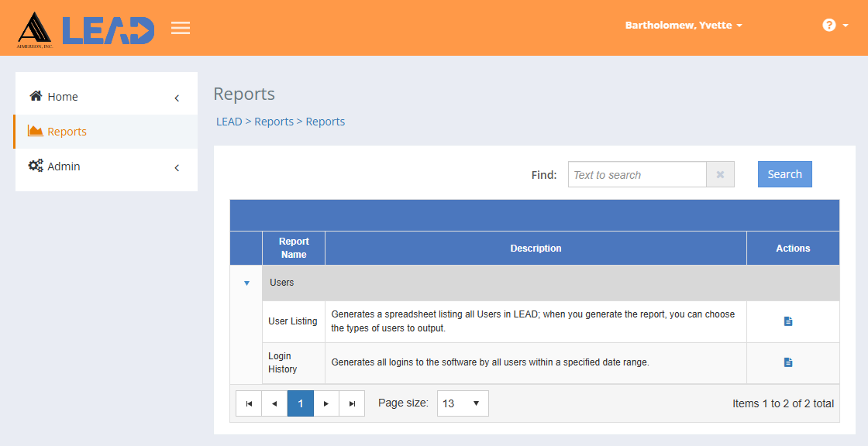
Task: Select the Home sidebar icon
Action: click(34, 96)
